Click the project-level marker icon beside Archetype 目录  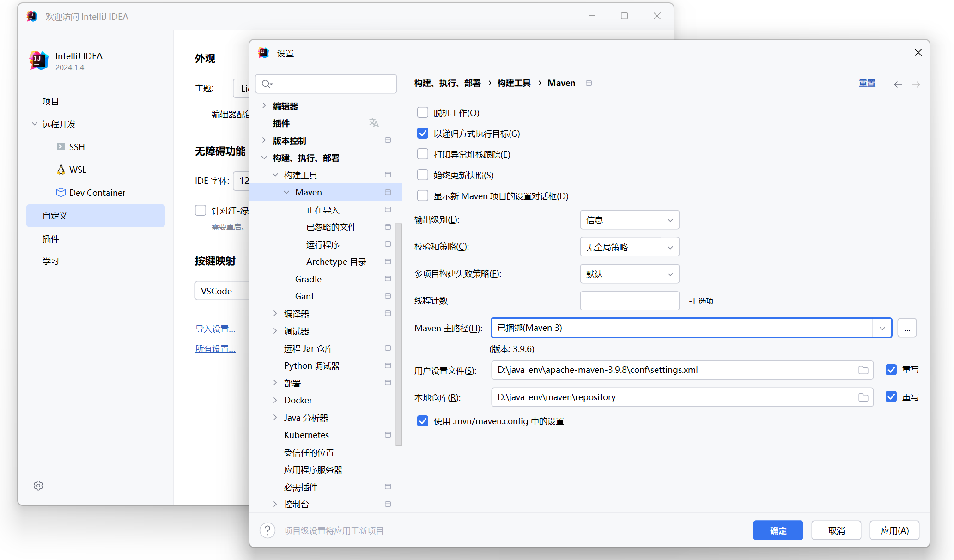pyautogui.click(x=388, y=262)
